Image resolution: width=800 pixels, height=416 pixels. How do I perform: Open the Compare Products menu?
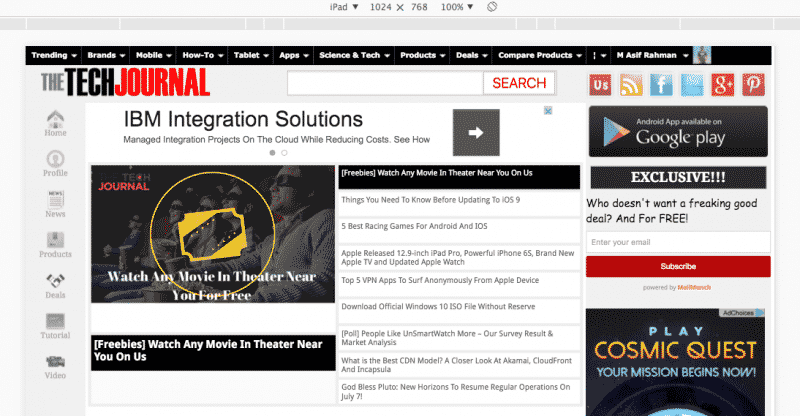(x=540, y=55)
